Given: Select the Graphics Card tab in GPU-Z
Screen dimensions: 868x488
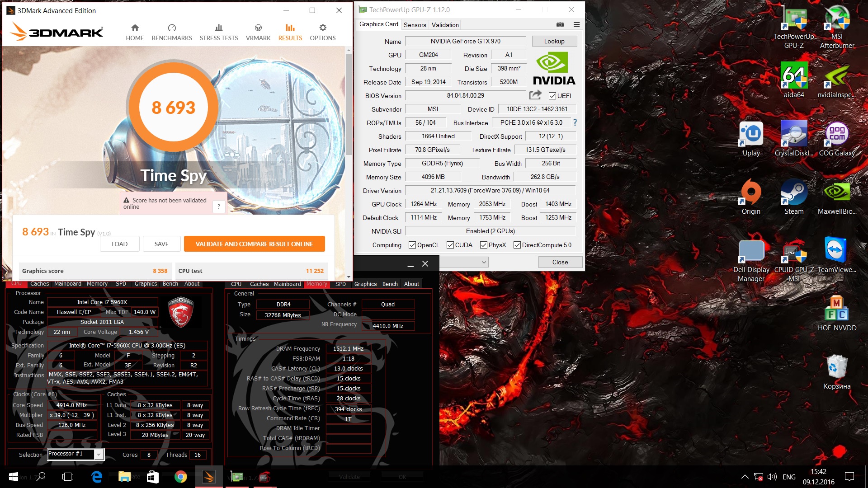Looking at the screenshot, I should pyautogui.click(x=379, y=24).
